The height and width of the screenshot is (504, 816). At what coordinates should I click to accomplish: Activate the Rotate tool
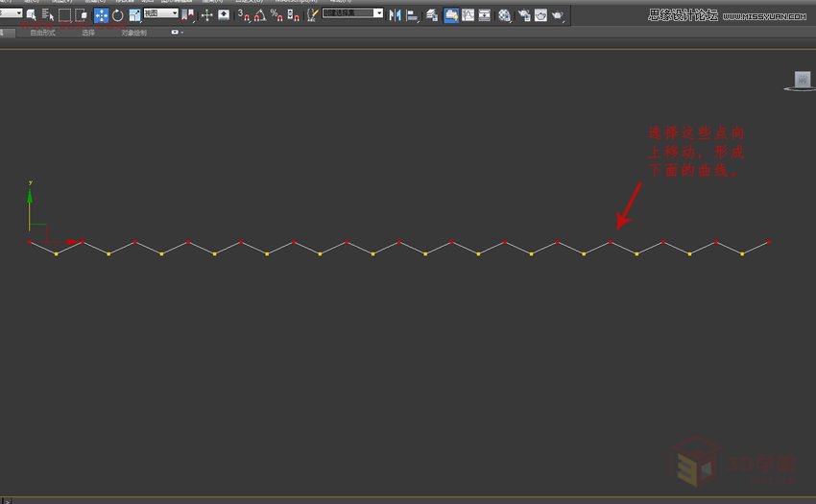118,15
